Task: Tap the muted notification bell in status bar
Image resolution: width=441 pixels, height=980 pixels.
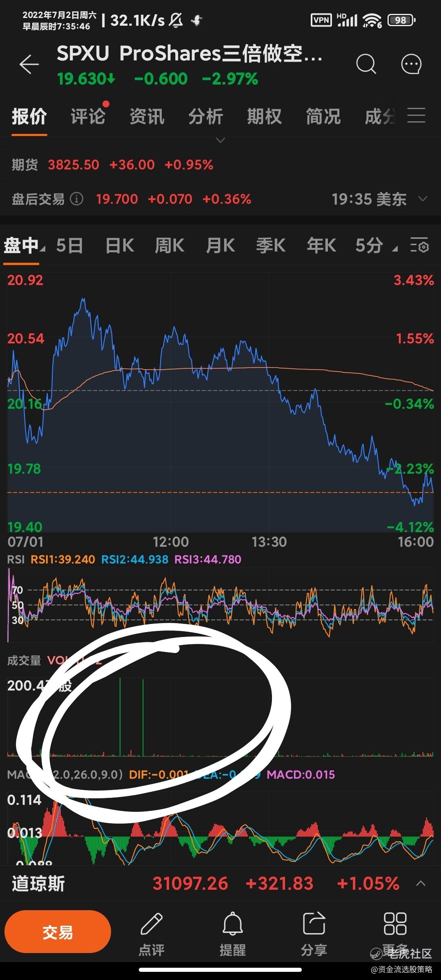Action: [x=176, y=20]
